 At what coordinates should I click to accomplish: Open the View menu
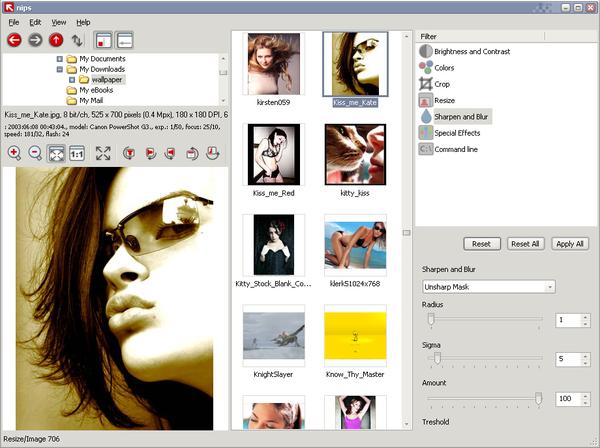(59, 23)
